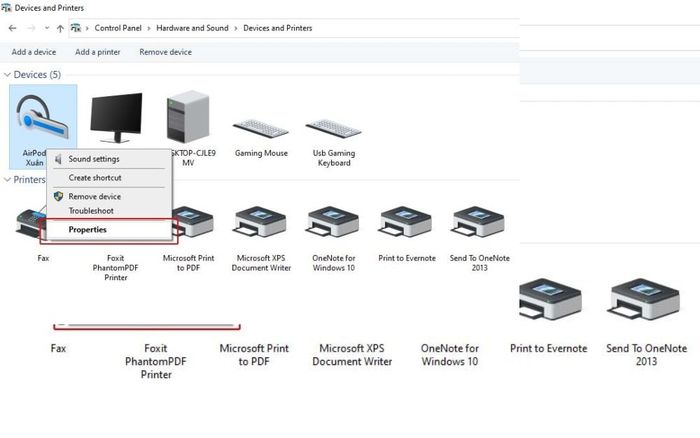Go back with the back arrow

coord(12,28)
